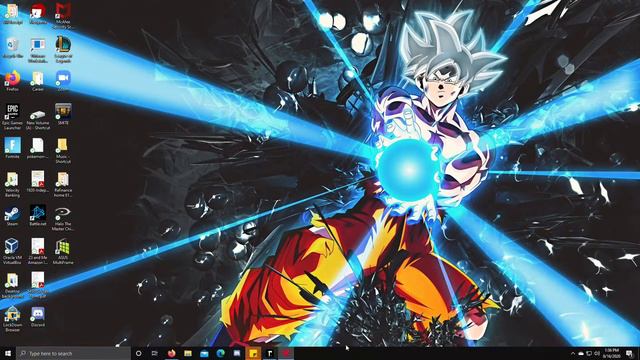Click the Windows Start button
The width and height of the screenshot is (640, 360).
click(8, 353)
